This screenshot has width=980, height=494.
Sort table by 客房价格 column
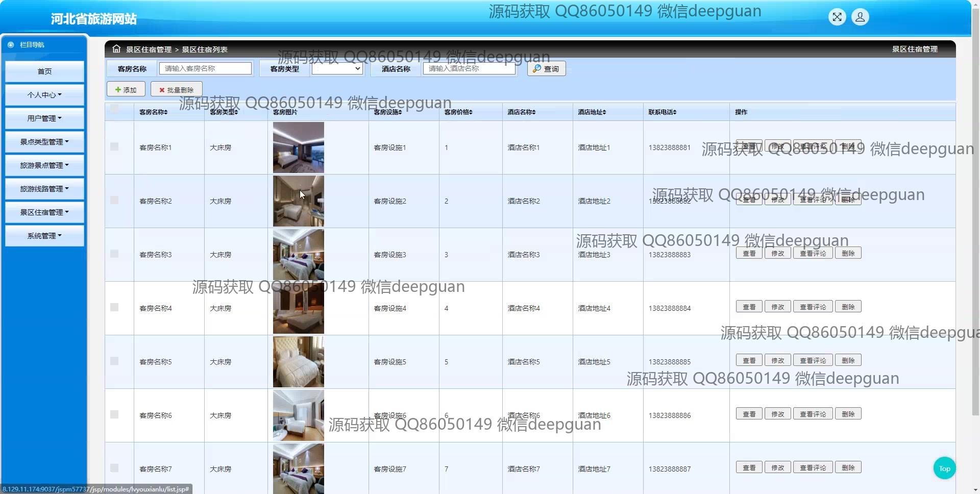(458, 112)
